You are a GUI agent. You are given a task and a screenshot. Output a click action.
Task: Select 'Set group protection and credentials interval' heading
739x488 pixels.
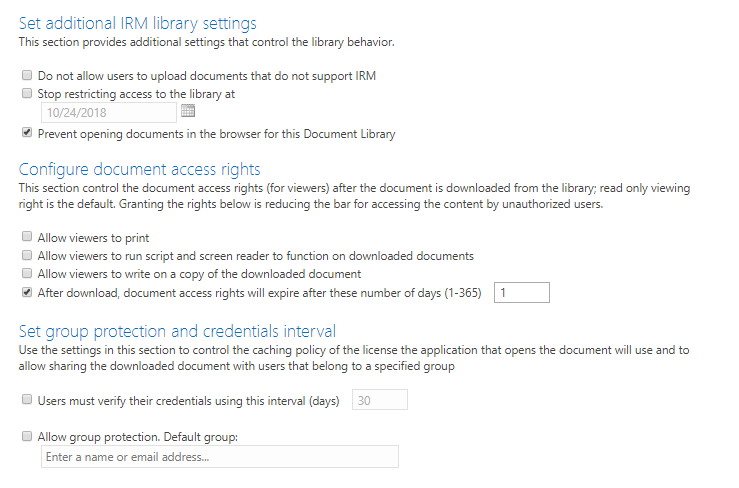(x=177, y=331)
